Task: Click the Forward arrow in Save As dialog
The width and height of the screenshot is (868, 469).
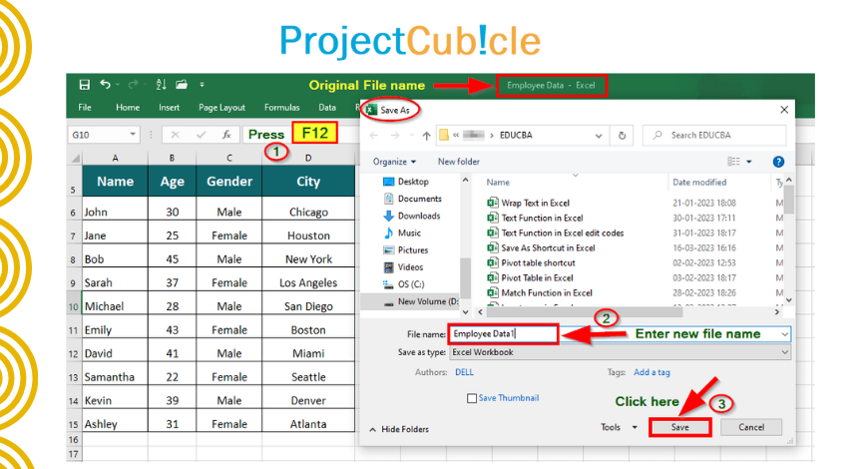Action: [x=395, y=135]
